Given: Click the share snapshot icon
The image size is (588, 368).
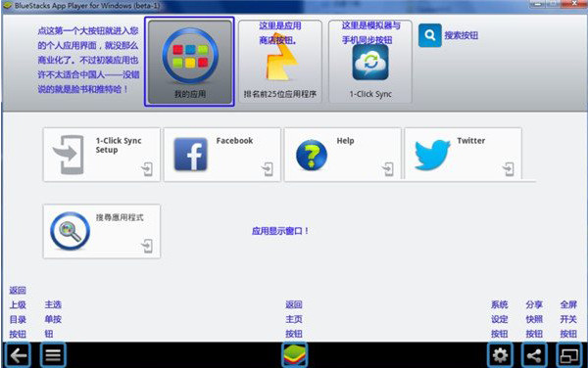Looking at the screenshot, I should tap(534, 355).
